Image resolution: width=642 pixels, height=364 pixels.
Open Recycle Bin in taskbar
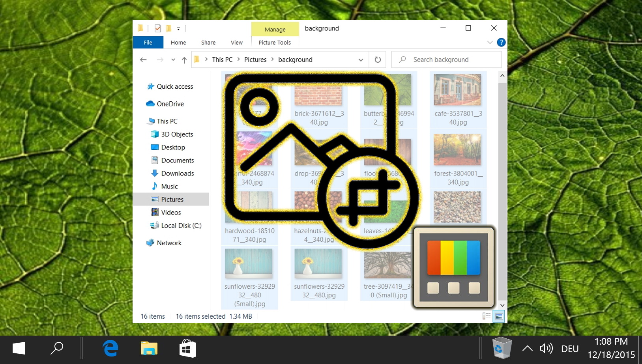point(502,348)
